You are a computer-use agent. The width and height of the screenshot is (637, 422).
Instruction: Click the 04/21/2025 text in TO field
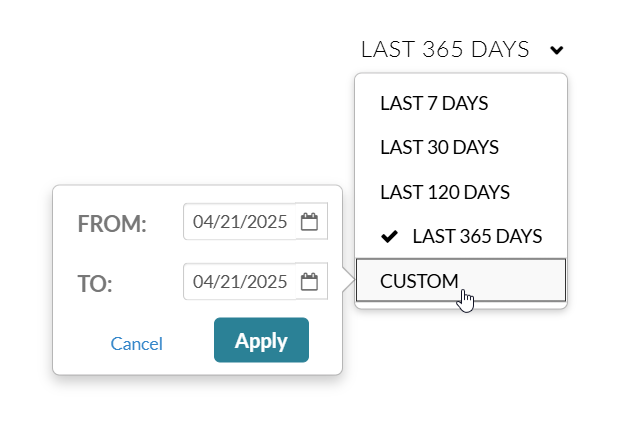240,282
